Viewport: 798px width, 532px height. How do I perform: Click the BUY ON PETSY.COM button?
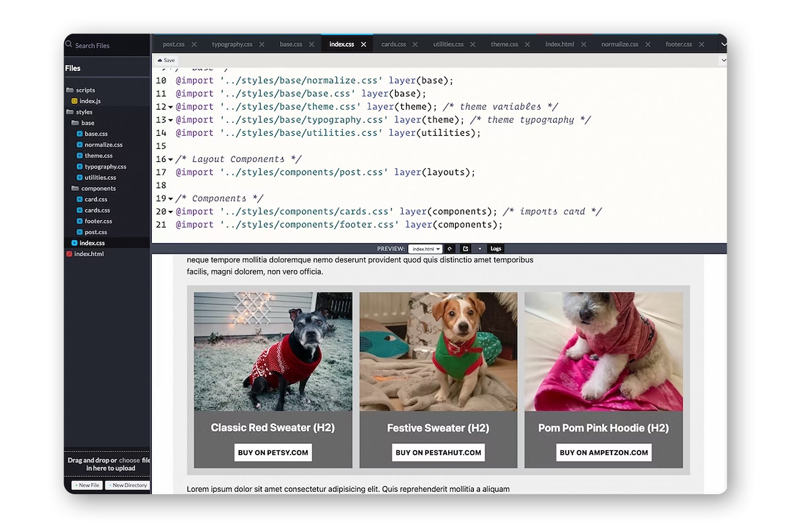click(273, 453)
